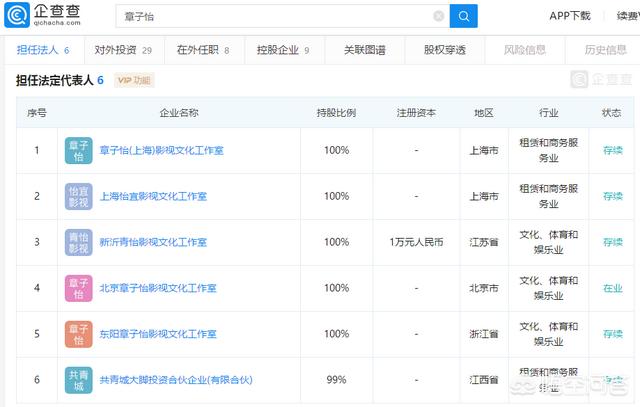Switch to 在外任职 tab

pos(203,50)
